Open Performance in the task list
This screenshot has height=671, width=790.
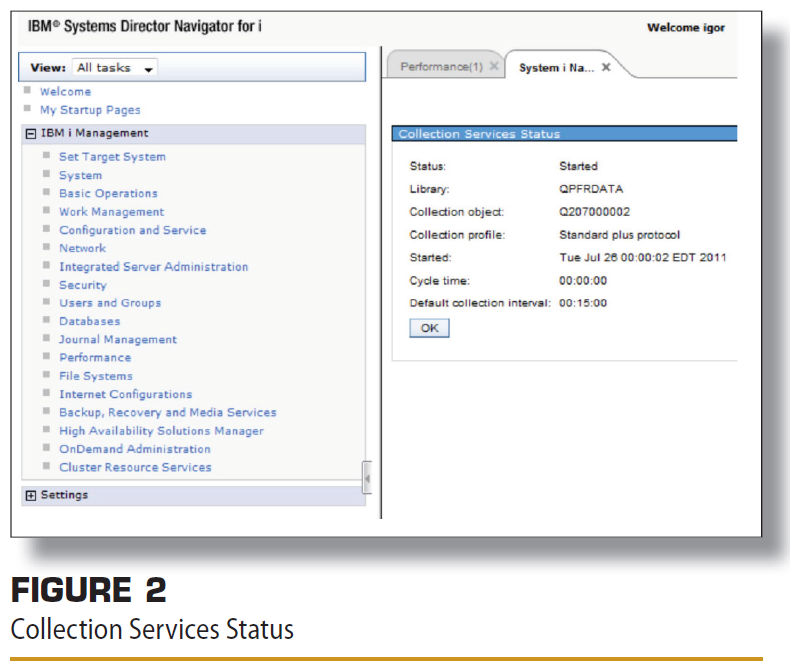tap(95, 358)
